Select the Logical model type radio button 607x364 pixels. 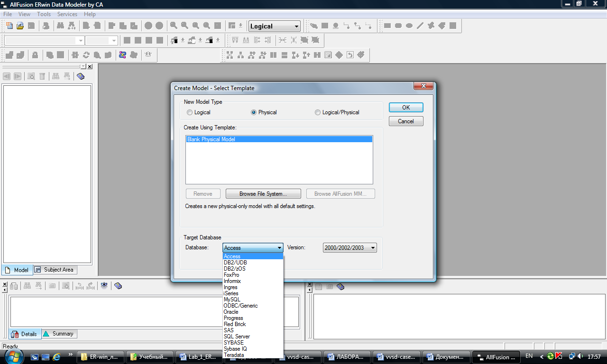[x=190, y=112]
